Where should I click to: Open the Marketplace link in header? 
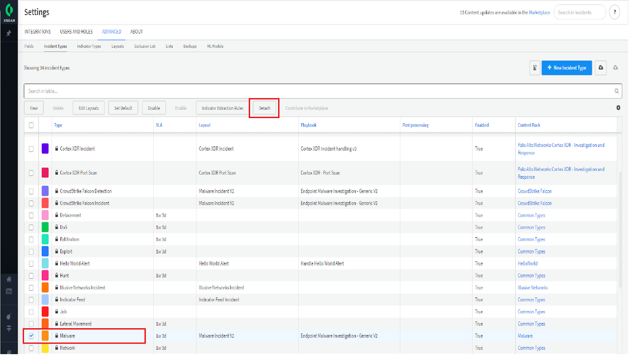coord(539,12)
